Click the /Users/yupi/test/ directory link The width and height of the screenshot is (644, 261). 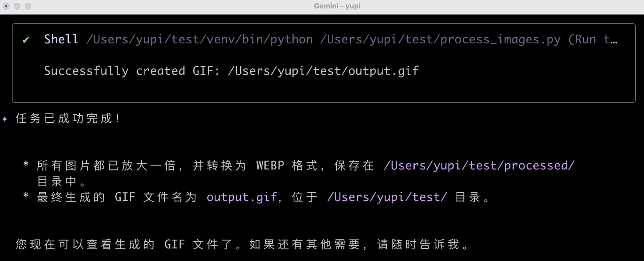[386, 197]
